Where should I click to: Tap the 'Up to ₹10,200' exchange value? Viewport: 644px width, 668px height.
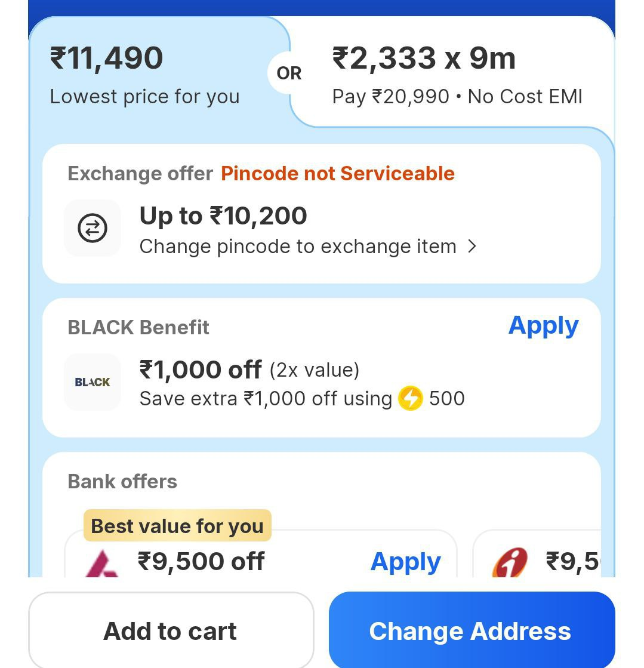click(223, 216)
